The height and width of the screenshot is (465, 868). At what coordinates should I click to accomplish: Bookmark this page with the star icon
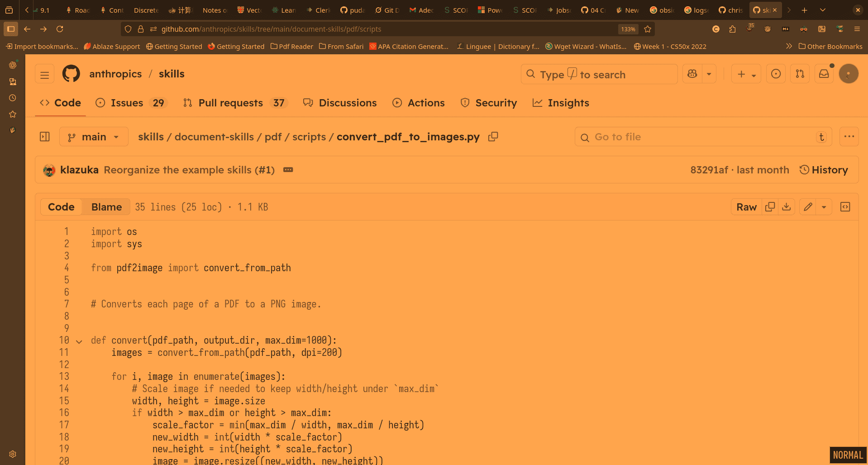[648, 29]
